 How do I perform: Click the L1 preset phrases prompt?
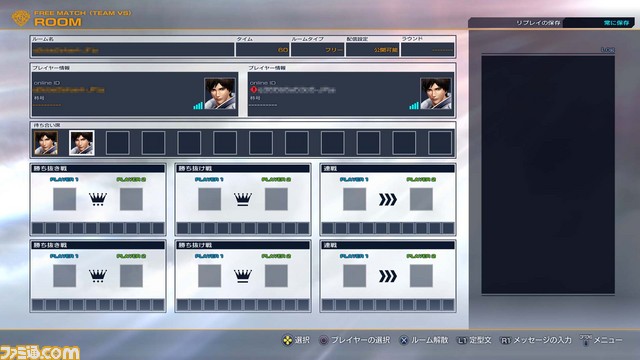[x=474, y=340]
